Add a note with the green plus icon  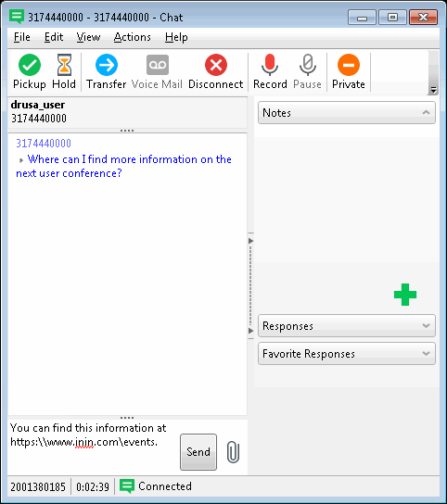pos(405,295)
